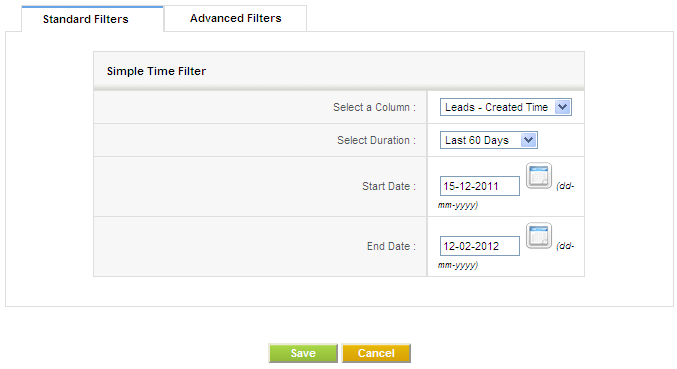Click the 'Select Duration :' label
677x369 pixels.
[x=376, y=140]
